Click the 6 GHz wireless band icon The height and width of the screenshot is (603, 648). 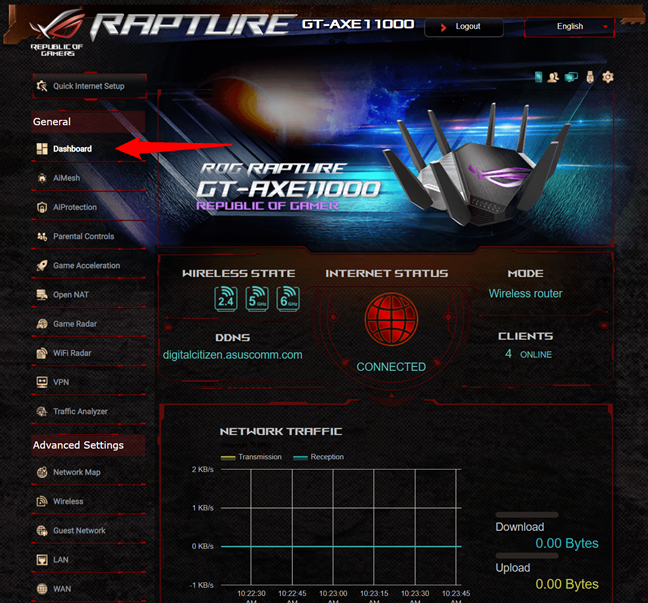click(288, 299)
